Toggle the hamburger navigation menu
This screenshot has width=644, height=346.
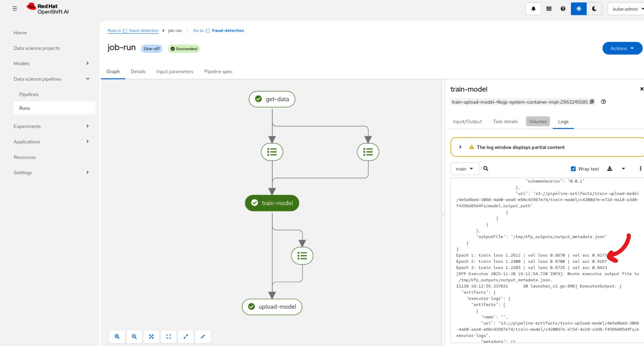[x=14, y=9]
